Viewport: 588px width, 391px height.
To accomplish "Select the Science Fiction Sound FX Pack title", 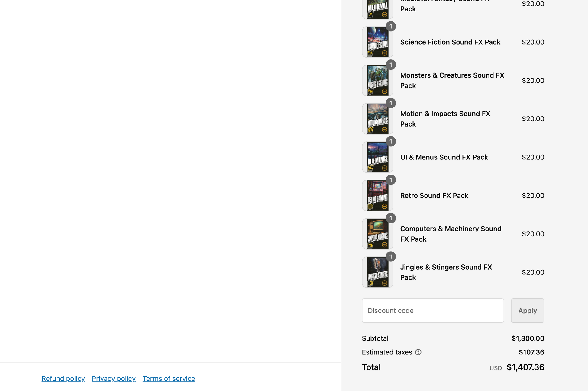I will (x=450, y=42).
